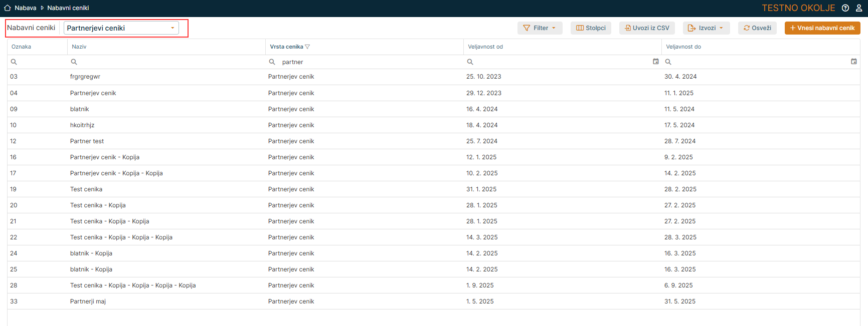868x326 pixels.
Task: Open calendar picker for Veljavnost od
Action: pos(655,62)
